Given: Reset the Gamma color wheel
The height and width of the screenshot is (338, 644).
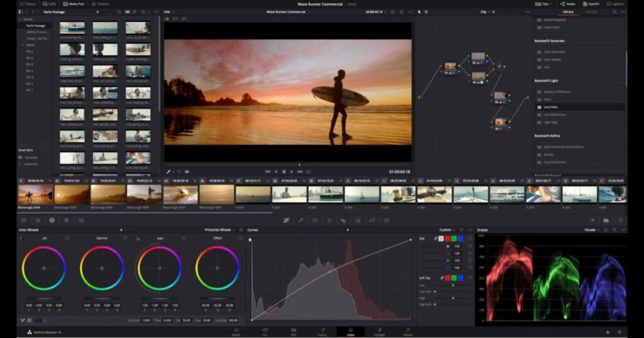Looking at the screenshot, I should coord(125,238).
